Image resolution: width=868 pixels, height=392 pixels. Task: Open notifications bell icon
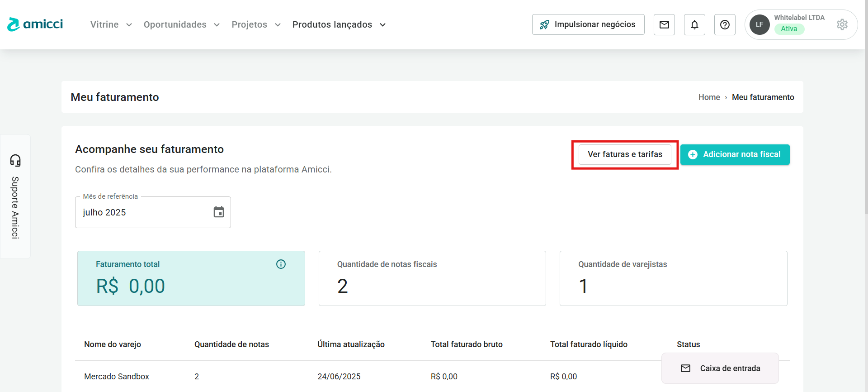[694, 24]
